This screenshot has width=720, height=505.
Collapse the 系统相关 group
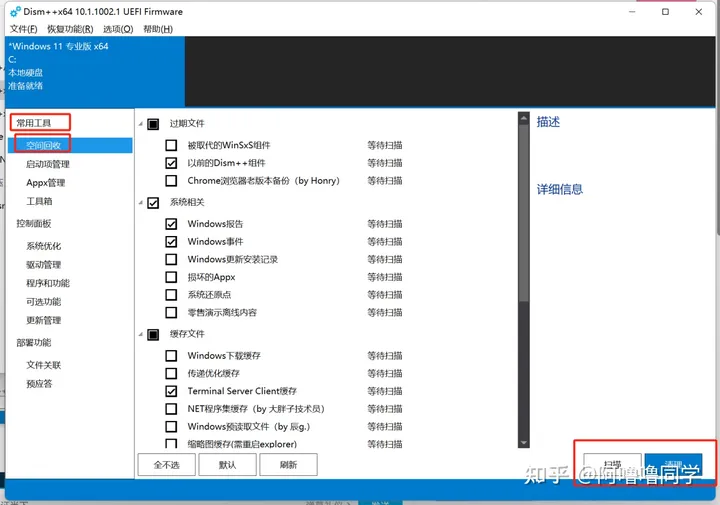(x=141, y=202)
